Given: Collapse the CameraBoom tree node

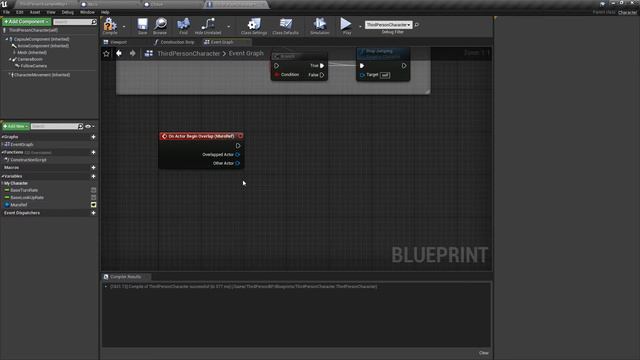Looking at the screenshot, I should (x=10, y=60).
